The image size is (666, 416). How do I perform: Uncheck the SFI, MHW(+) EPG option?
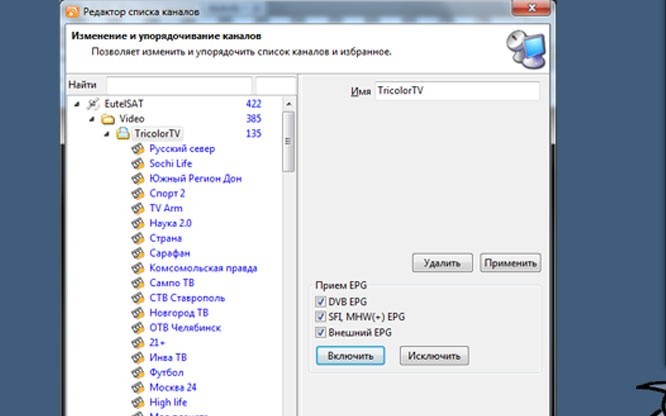coord(320,317)
